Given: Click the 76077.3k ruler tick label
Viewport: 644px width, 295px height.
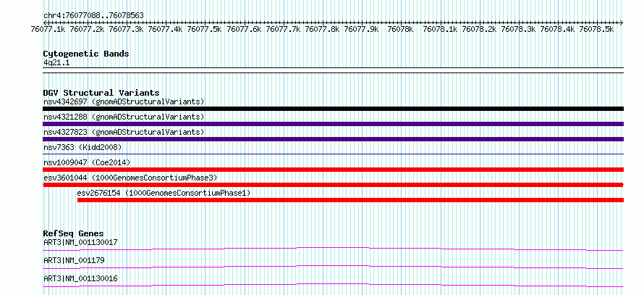Looking at the screenshot, I should point(126,29).
